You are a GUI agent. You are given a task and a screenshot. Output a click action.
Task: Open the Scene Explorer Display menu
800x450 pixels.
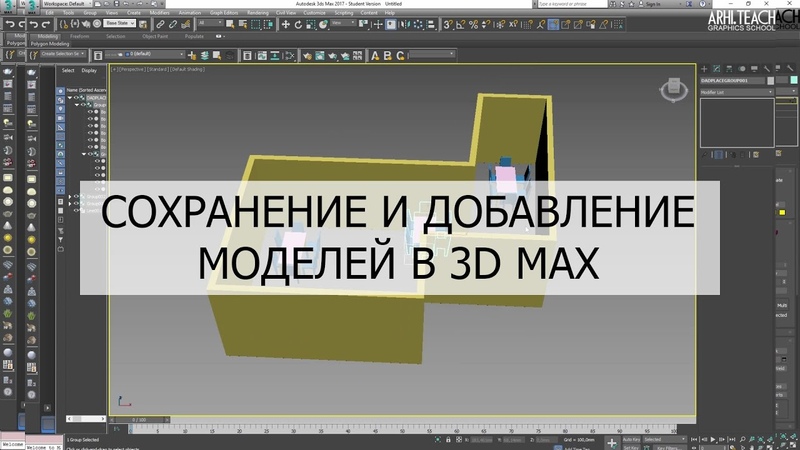89,70
